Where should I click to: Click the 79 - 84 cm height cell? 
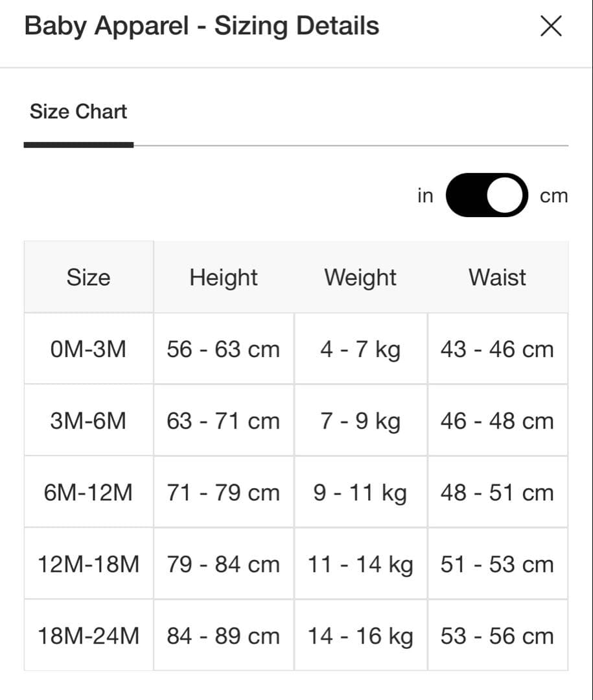[223, 564]
